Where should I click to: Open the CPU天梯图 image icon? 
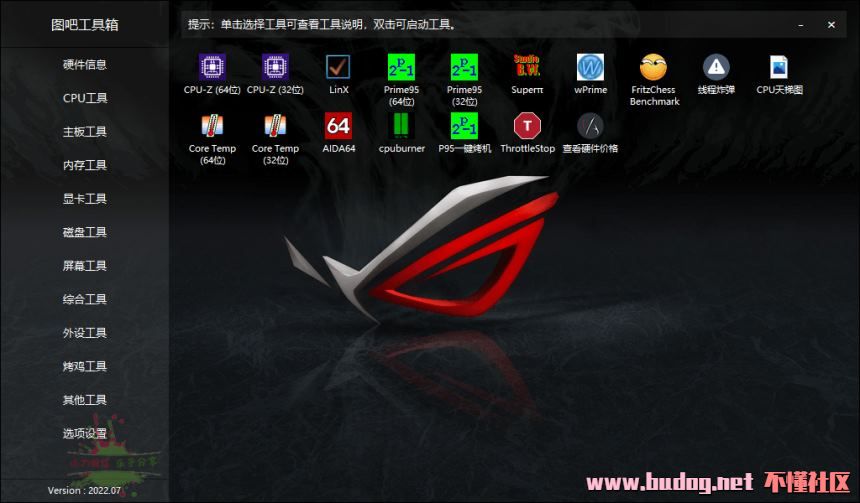click(779, 67)
